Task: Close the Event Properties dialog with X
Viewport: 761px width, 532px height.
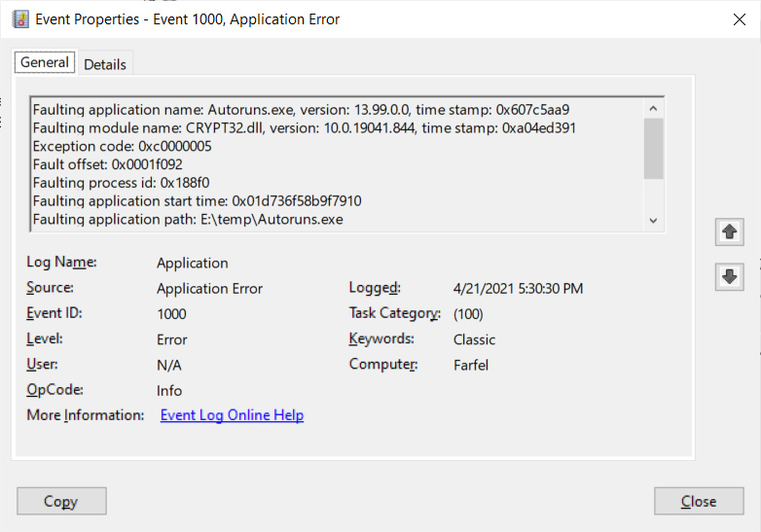Action: (x=740, y=19)
